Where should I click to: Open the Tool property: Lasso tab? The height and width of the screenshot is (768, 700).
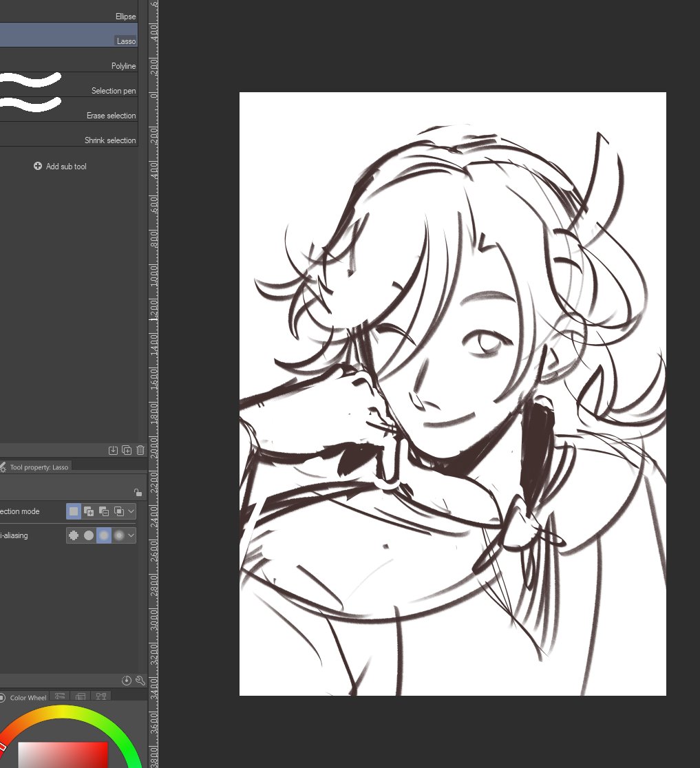click(x=35, y=467)
